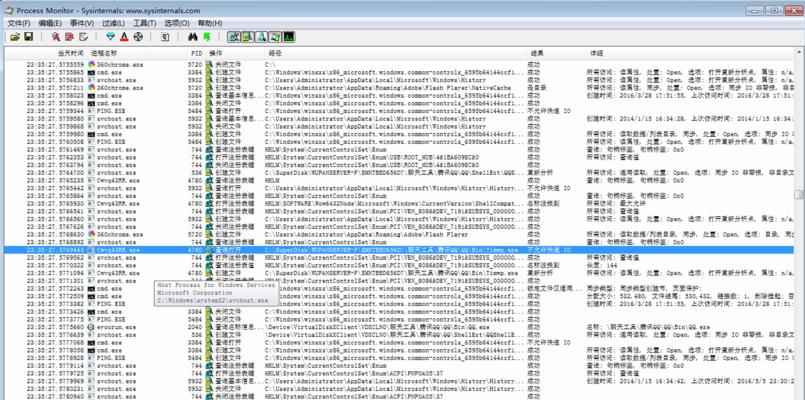
Task: Click the eyoorun.exe row process icon
Action: click(91, 327)
